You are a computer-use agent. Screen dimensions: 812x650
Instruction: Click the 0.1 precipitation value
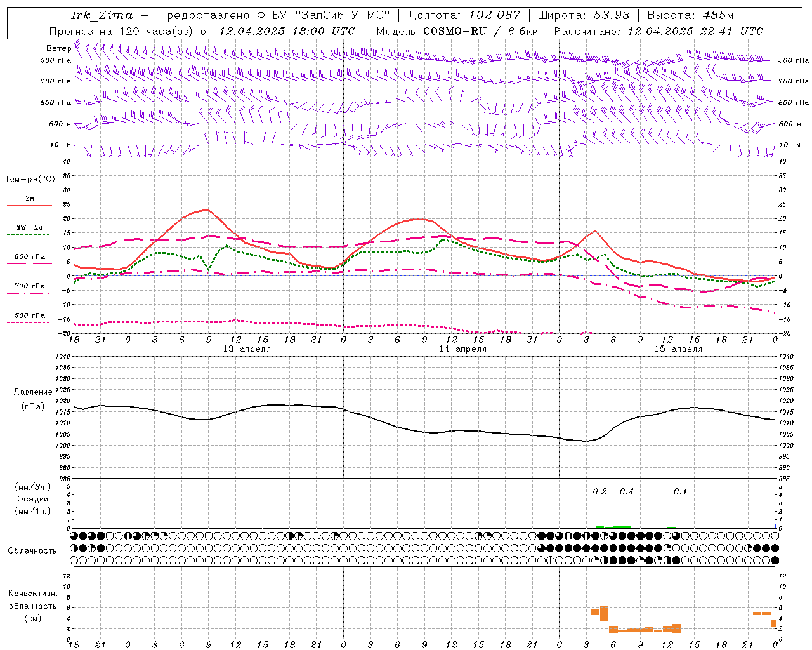680,492
